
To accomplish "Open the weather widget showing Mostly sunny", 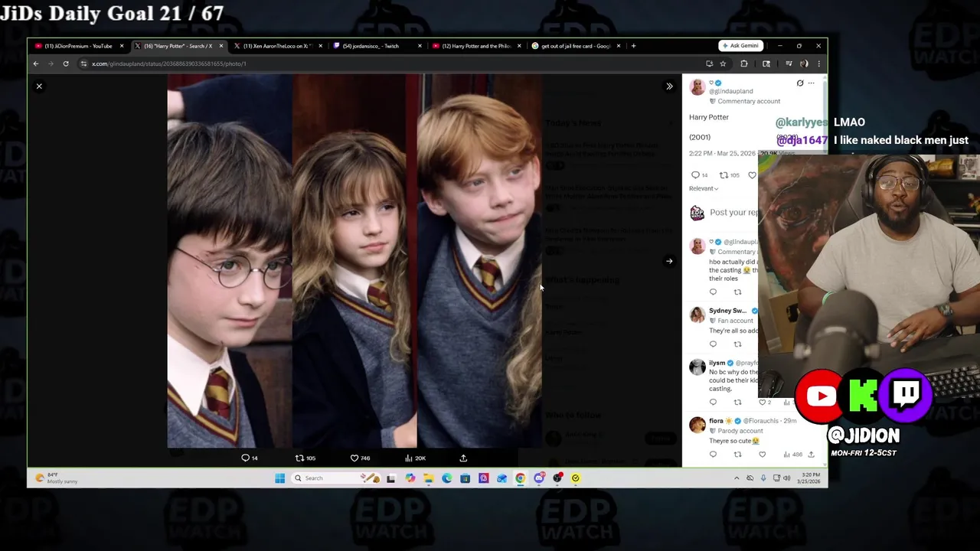I will 57,478.
